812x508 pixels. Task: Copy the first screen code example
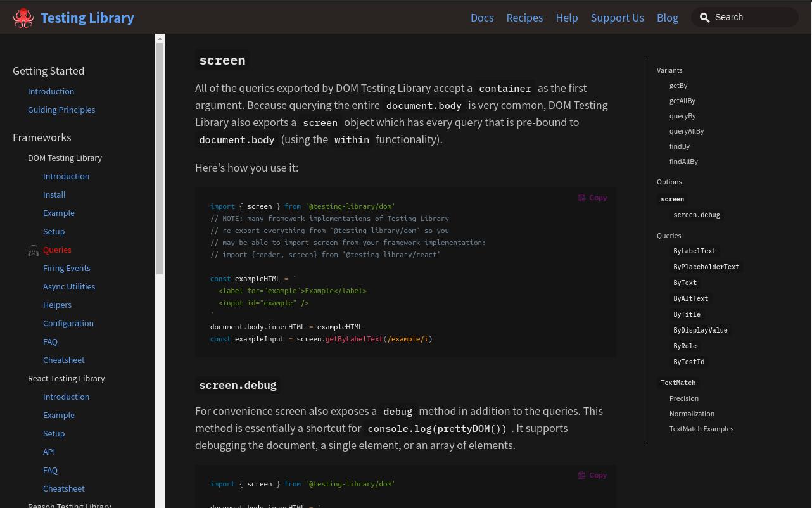pos(592,198)
